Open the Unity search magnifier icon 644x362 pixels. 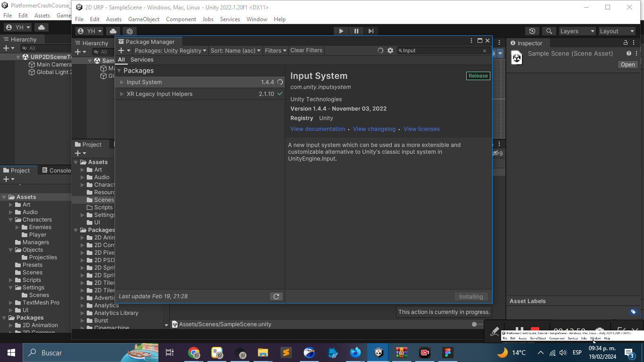point(549,31)
